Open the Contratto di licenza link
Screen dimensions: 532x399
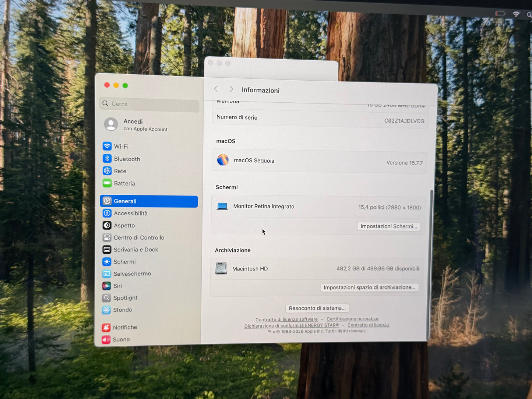click(368, 325)
